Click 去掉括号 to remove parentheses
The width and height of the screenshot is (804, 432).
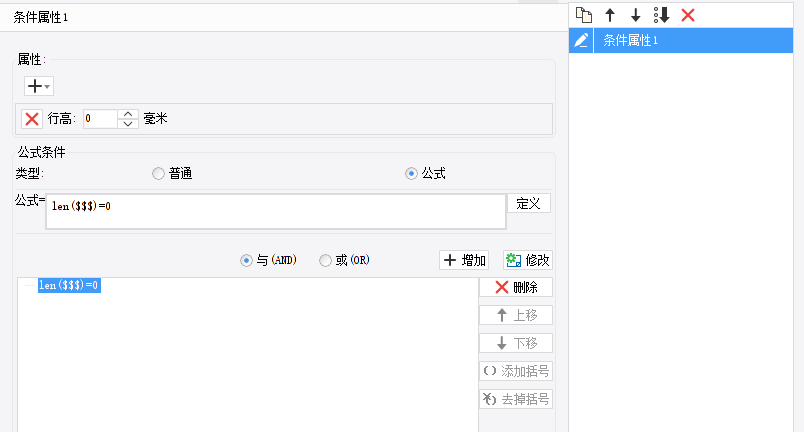pyautogui.click(x=516, y=399)
